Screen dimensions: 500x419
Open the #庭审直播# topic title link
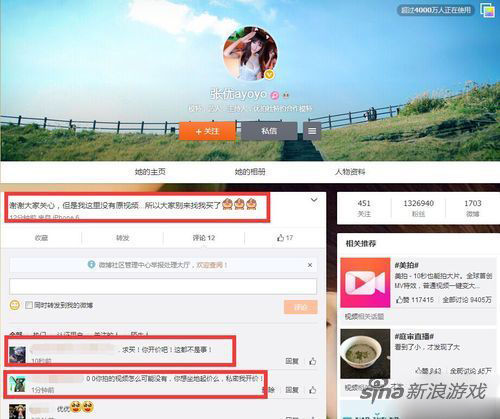tap(414, 336)
